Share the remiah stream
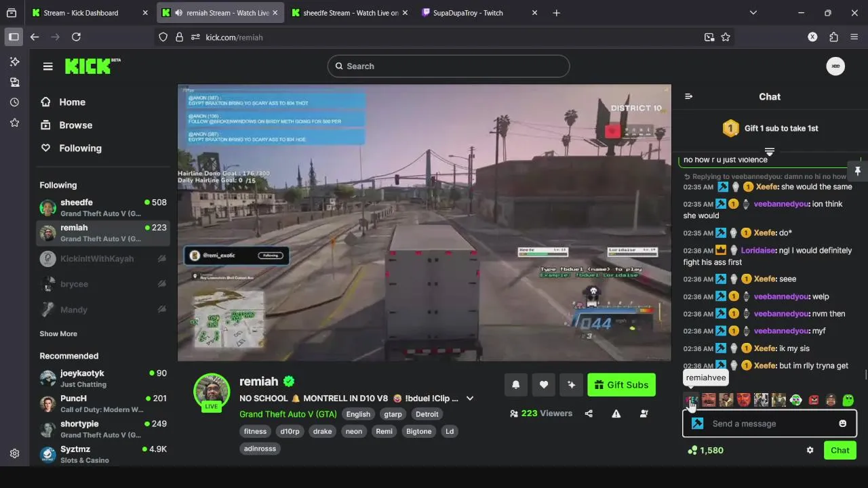Screen dimensions: 868x488 (589, 413)
